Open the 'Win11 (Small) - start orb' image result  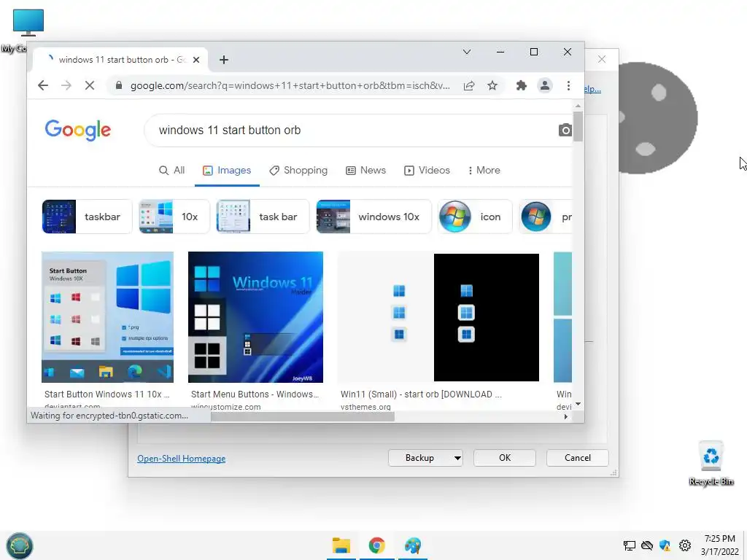[x=438, y=317]
